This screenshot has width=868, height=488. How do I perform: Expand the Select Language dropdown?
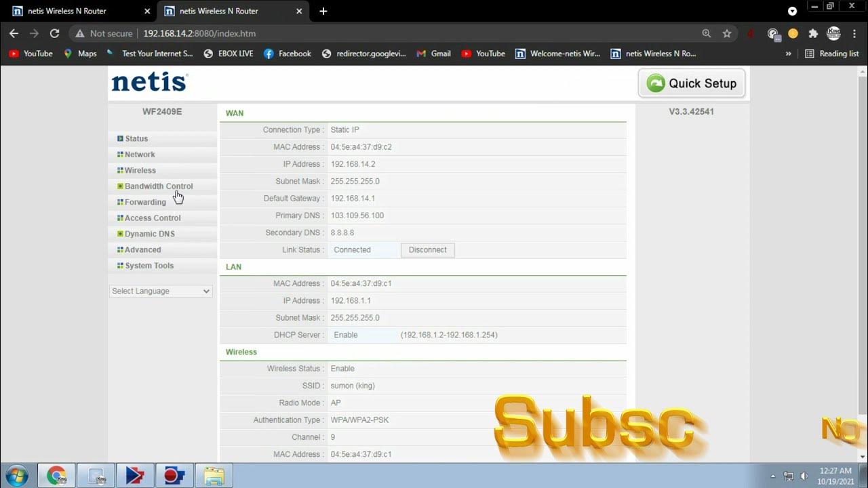161,291
